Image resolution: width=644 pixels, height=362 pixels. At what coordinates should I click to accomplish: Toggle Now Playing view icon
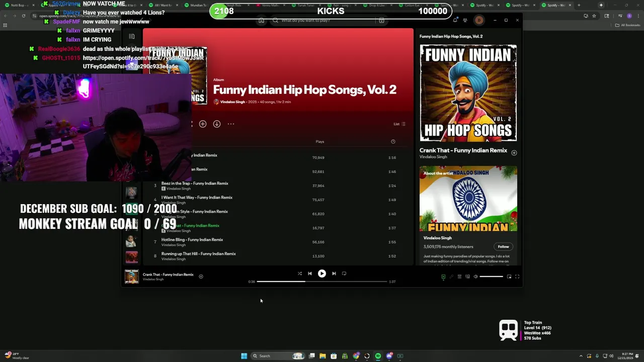click(x=443, y=277)
